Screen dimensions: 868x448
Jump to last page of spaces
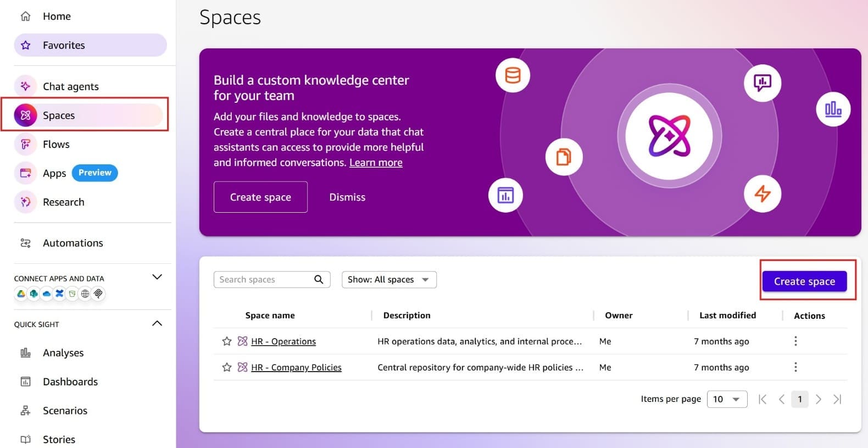click(x=837, y=399)
